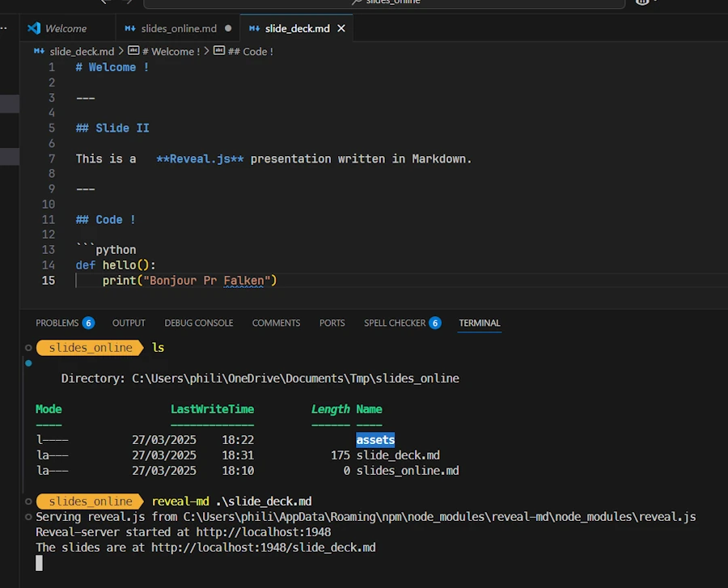Image resolution: width=728 pixels, height=588 pixels.
Task: Click the '## Code !' heading on line 11
Action: click(x=106, y=220)
